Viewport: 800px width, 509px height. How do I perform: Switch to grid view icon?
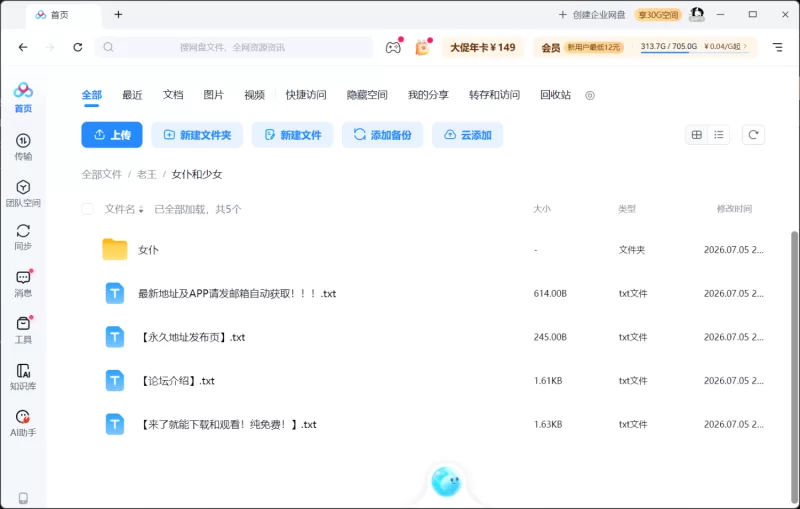pyautogui.click(x=696, y=135)
